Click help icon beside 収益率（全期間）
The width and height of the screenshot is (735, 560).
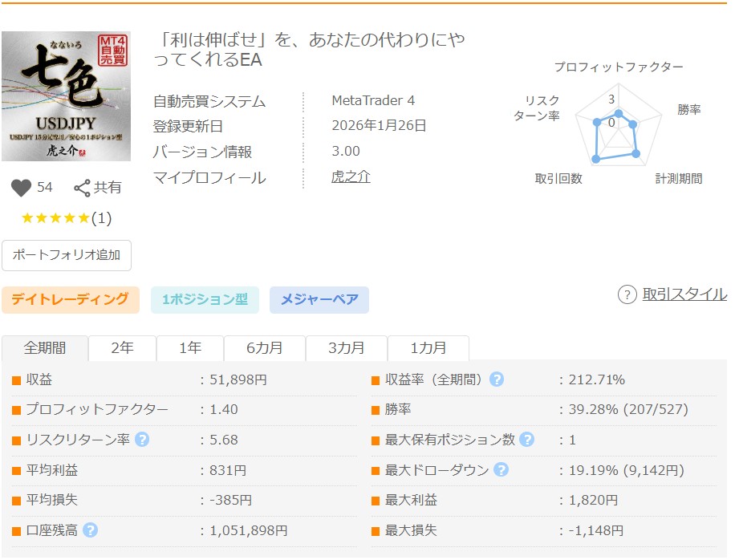[x=497, y=379]
